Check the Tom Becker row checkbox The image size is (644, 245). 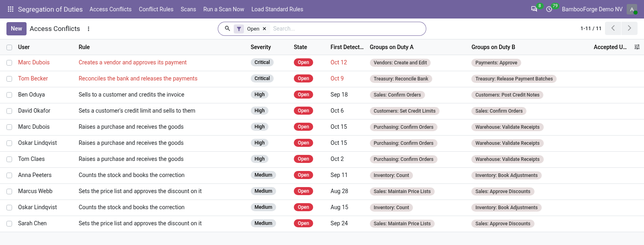[x=9, y=79]
